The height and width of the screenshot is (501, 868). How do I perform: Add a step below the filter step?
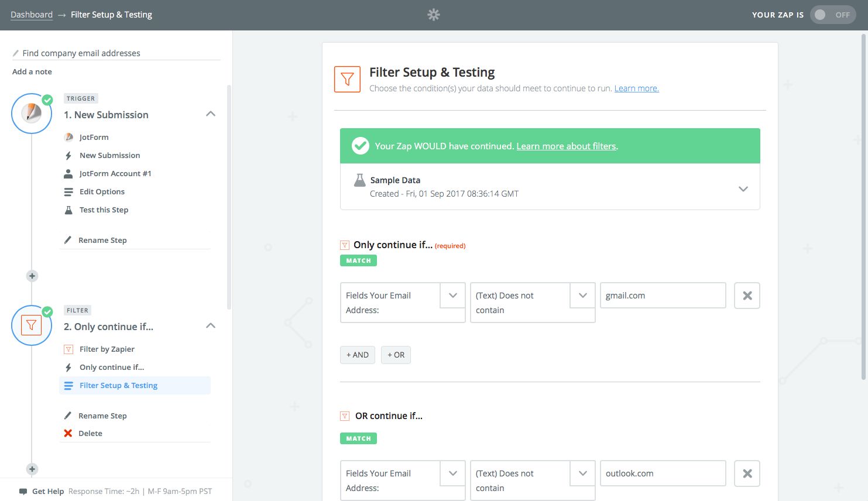click(32, 469)
